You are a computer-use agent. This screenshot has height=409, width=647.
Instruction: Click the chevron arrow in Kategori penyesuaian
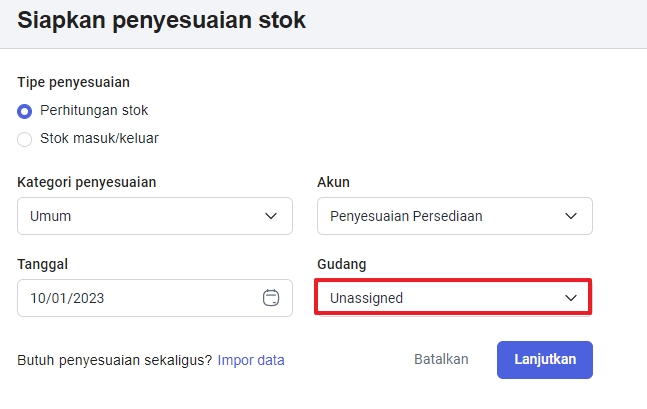270,216
